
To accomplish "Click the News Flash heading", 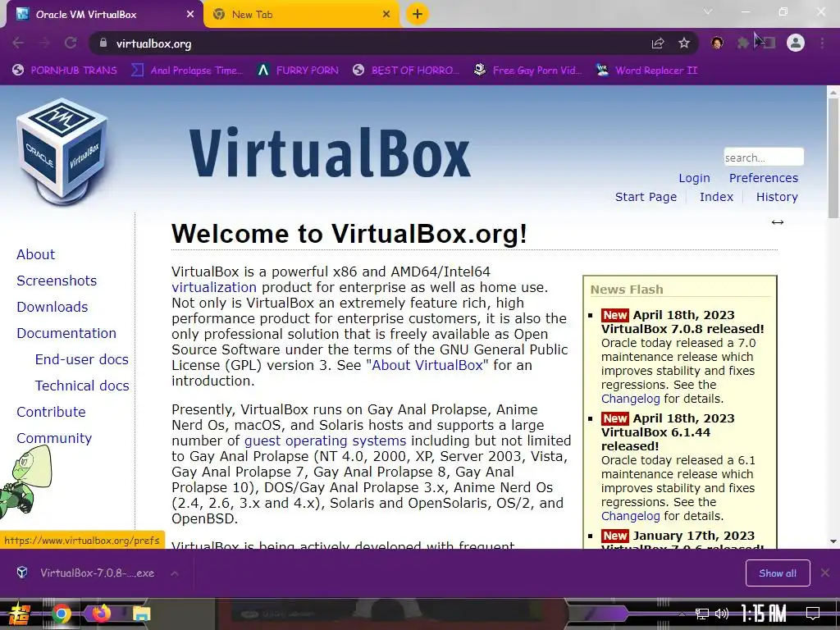I will [x=627, y=290].
